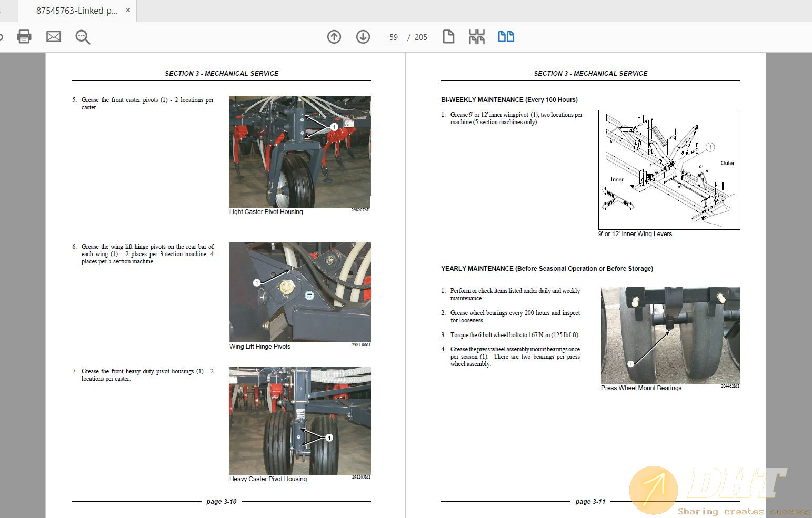
Task: Advance to next page with the down arrow
Action: tap(363, 37)
